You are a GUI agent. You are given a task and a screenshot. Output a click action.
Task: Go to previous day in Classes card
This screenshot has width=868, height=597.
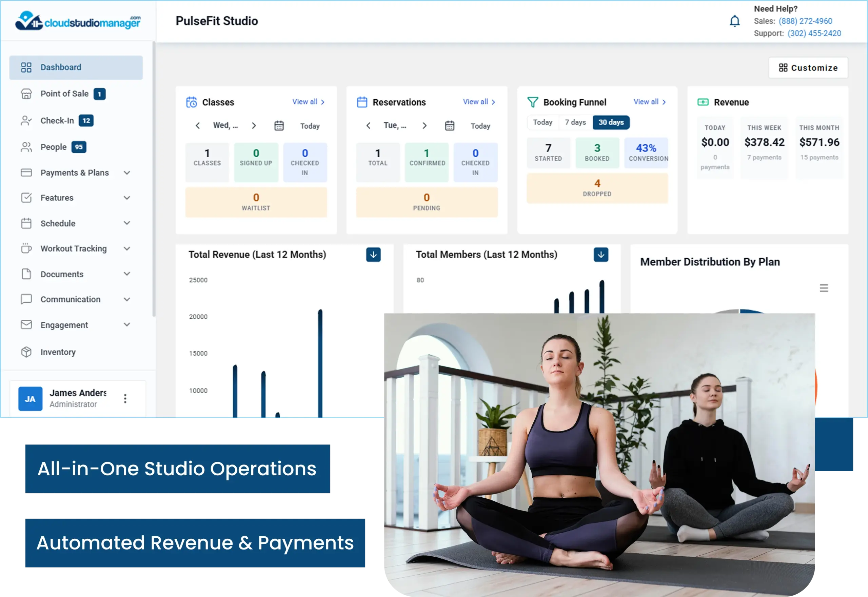click(198, 126)
